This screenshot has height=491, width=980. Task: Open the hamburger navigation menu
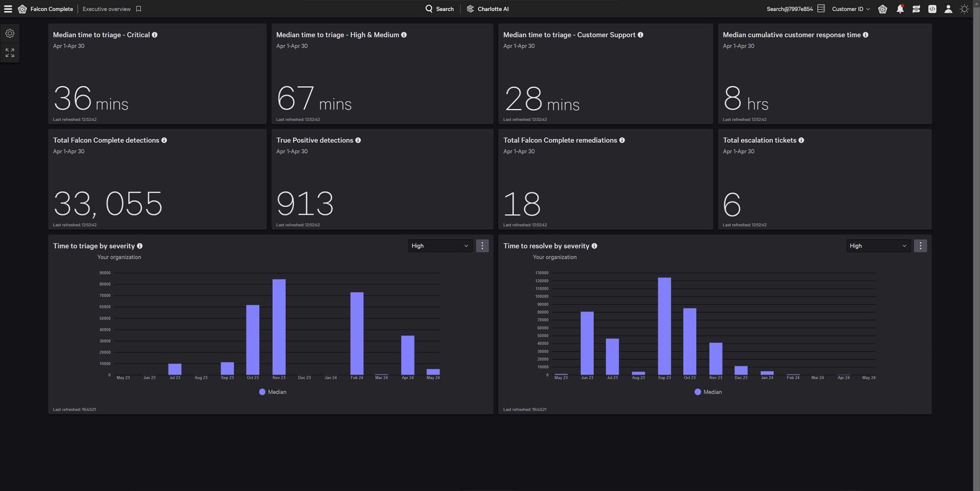pos(8,9)
